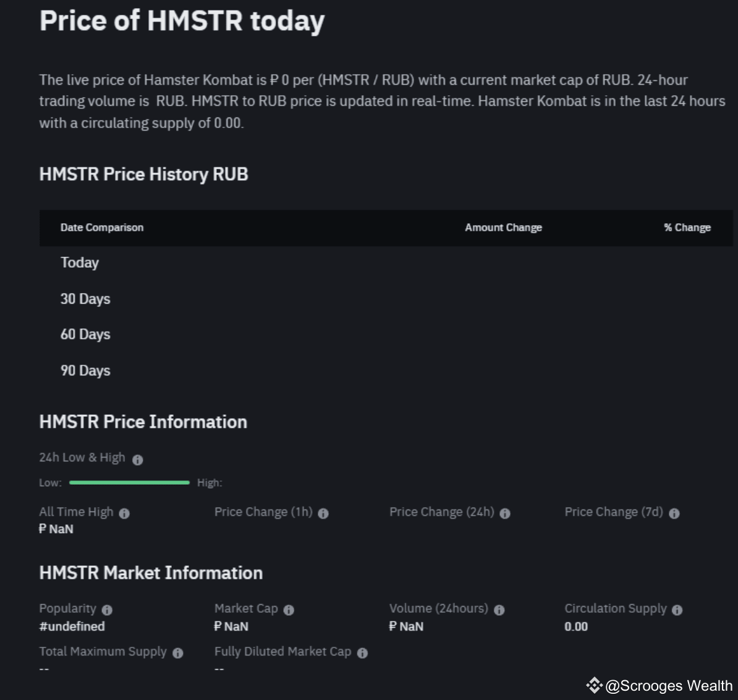
Task: Click the Total Maximum Supply info icon
Action: pos(178,653)
